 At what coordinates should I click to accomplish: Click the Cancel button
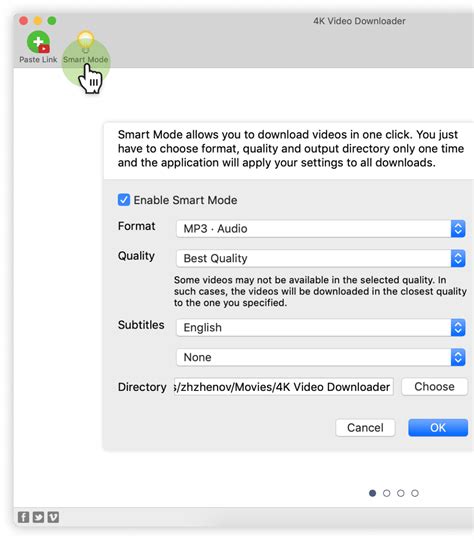coord(365,428)
